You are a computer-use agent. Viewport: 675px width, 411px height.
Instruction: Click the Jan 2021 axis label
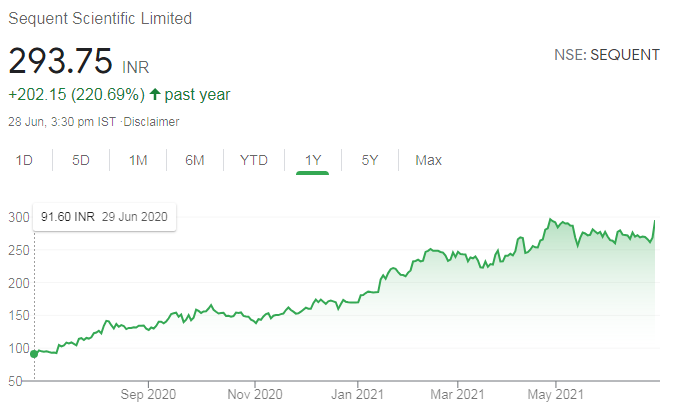357,393
